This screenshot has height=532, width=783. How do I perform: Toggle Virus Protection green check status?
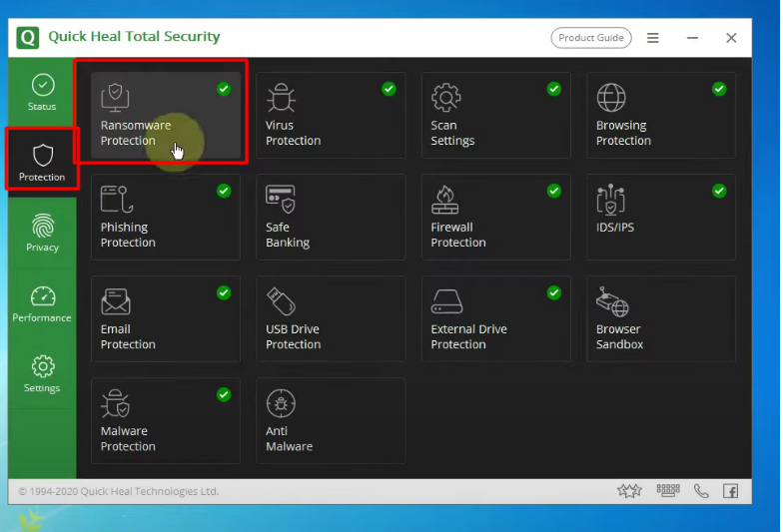click(x=390, y=89)
